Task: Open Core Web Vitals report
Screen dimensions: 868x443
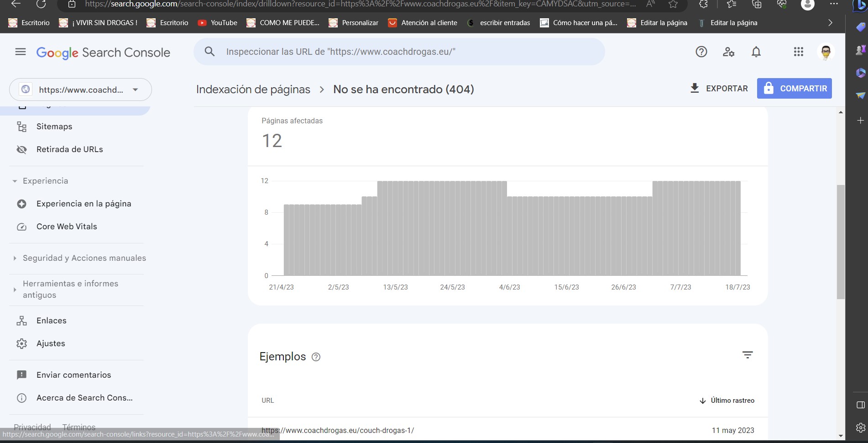Action: [67, 227]
